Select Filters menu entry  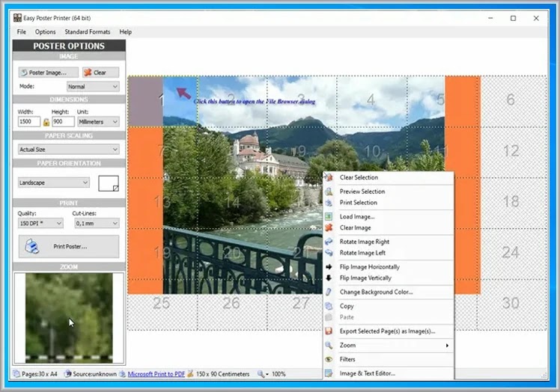pyautogui.click(x=389, y=359)
